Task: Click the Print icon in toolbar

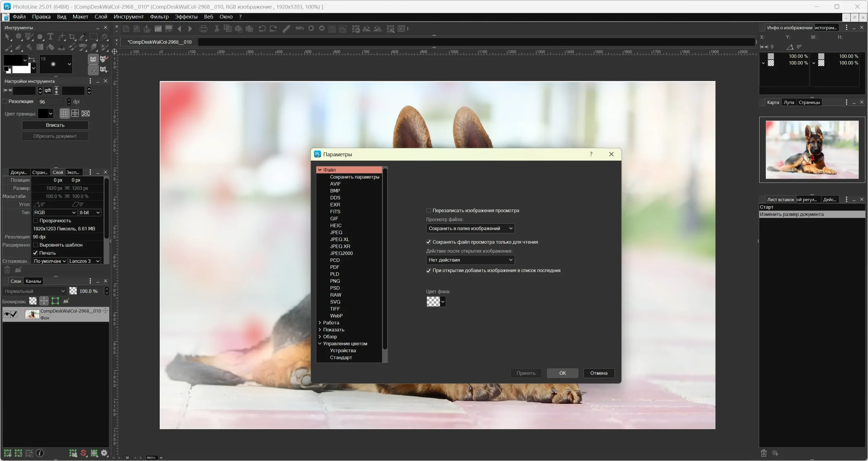Action: click(203, 29)
